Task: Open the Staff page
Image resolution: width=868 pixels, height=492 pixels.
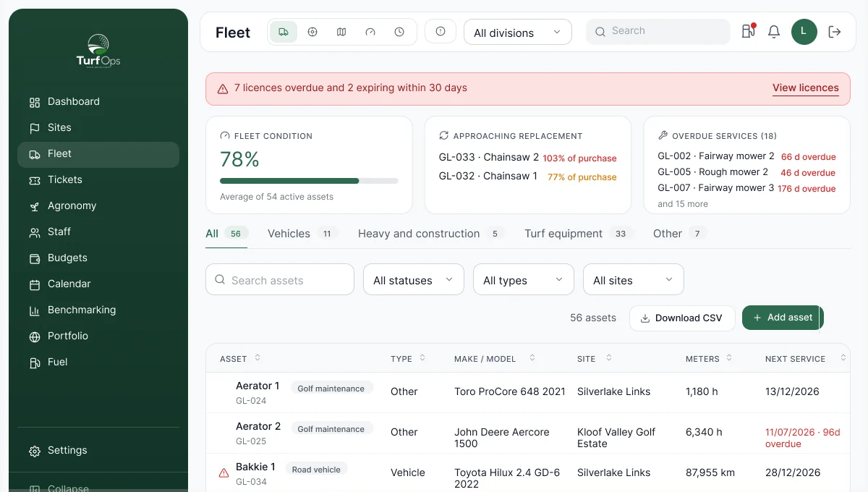Action: click(98, 232)
